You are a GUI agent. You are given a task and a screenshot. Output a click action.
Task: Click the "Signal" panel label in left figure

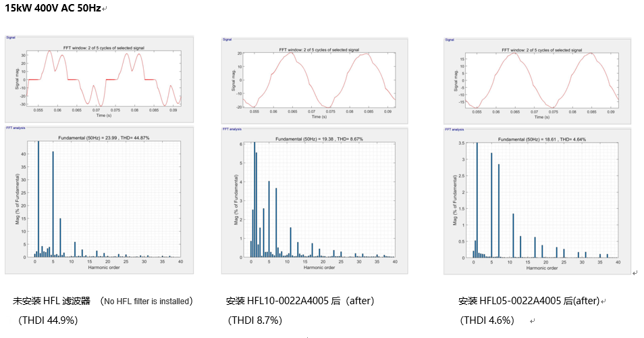click(x=11, y=39)
